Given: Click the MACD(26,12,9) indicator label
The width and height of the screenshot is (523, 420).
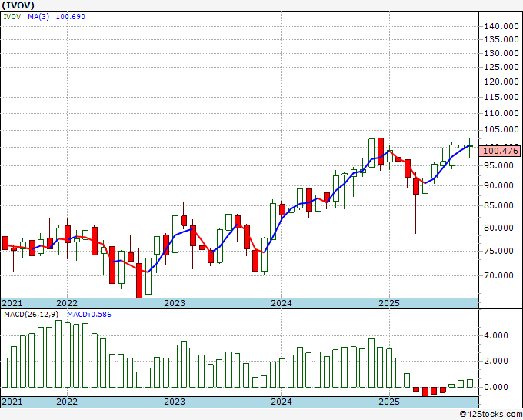Looking at the screenshot, I should coord(32,315).
